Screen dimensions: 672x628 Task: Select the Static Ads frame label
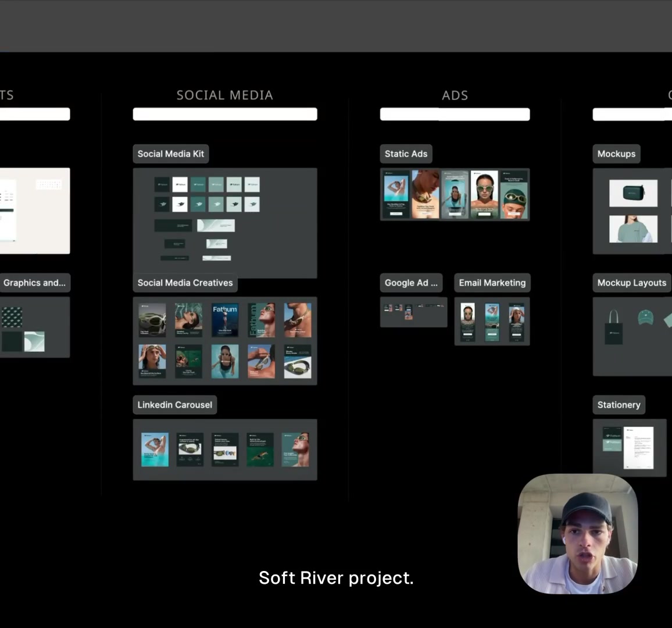pos(406,154)
